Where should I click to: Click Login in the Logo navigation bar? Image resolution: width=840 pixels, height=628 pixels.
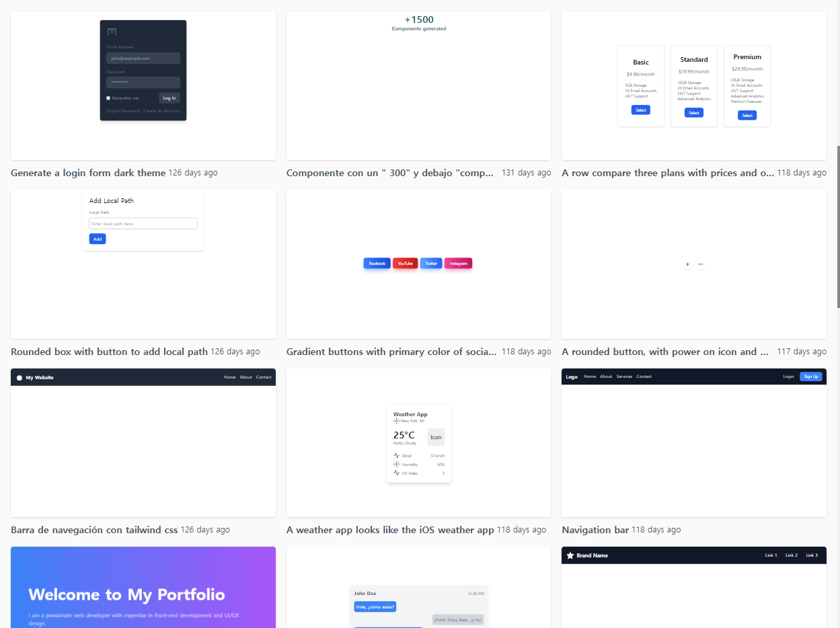(x=788, y=377)
